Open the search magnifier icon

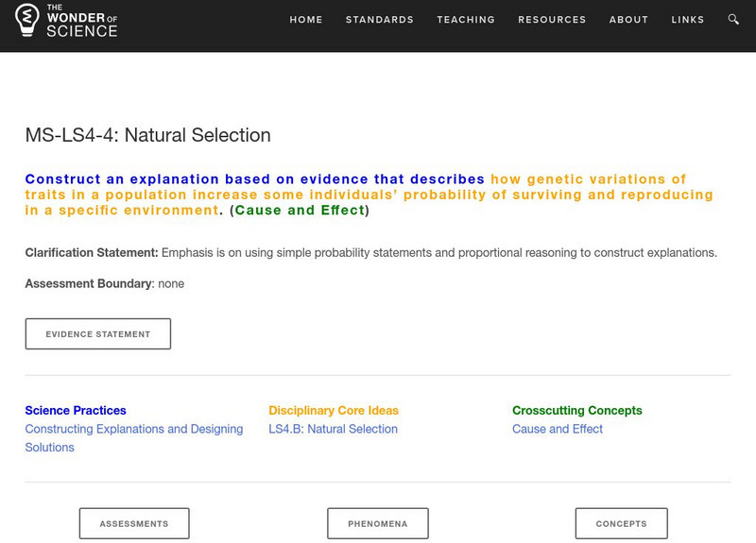733,19
